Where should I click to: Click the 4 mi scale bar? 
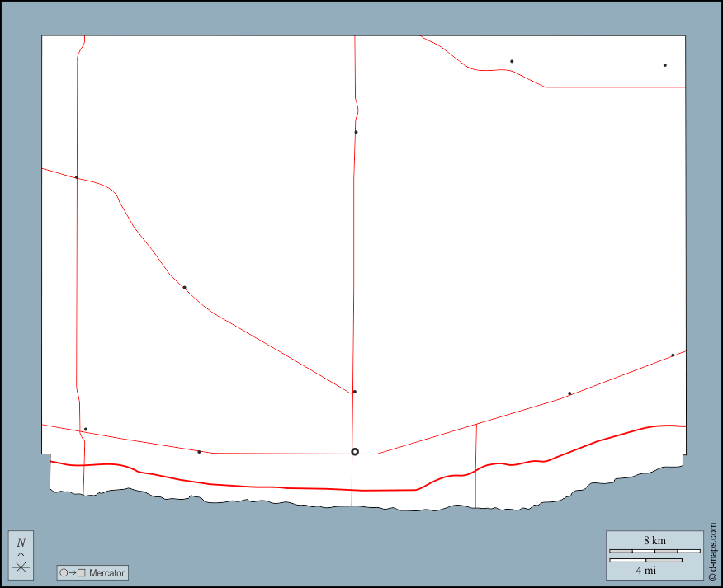[645, 561]
